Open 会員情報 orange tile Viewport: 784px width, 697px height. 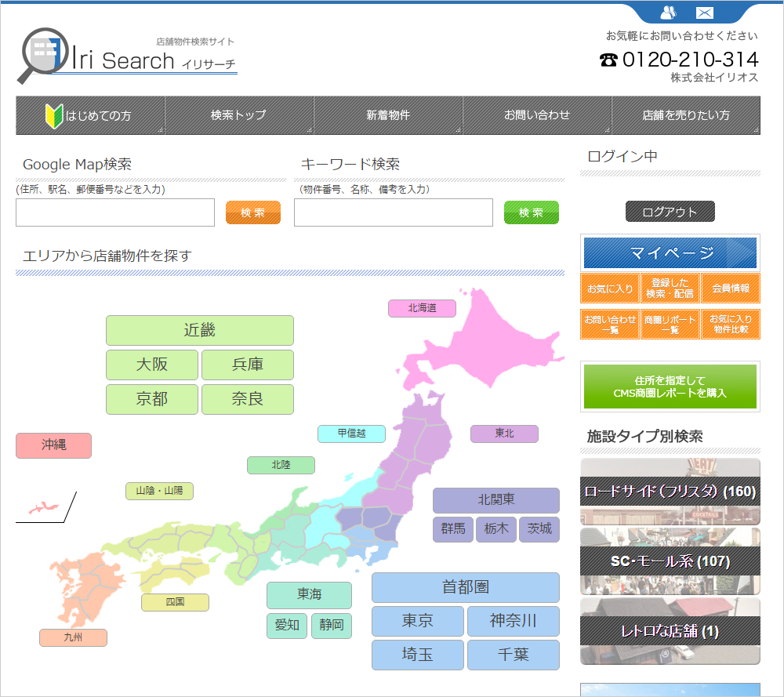[x=731, y=289]
